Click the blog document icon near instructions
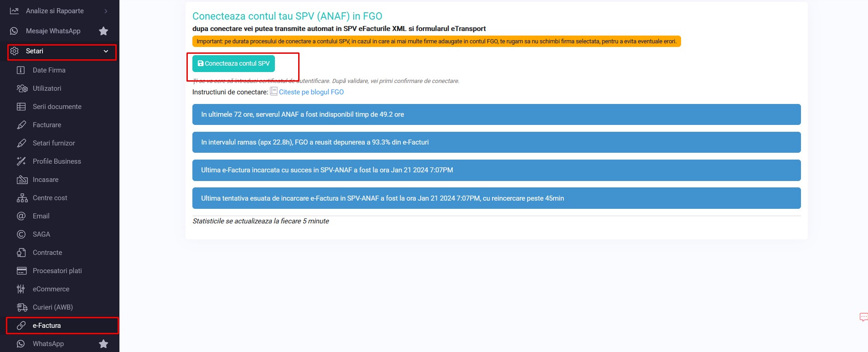Image resolution: width=868 pixels, height=352 pixels. [x=274, y=91]
